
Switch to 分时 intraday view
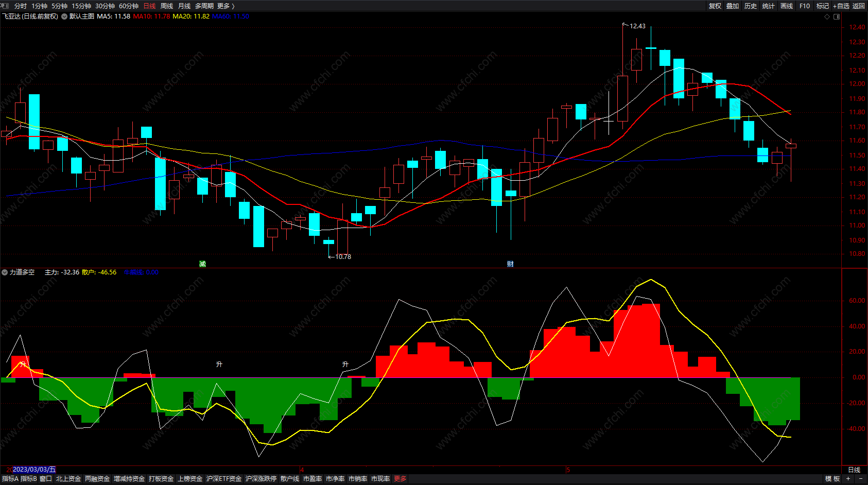[x=21, y=6]
